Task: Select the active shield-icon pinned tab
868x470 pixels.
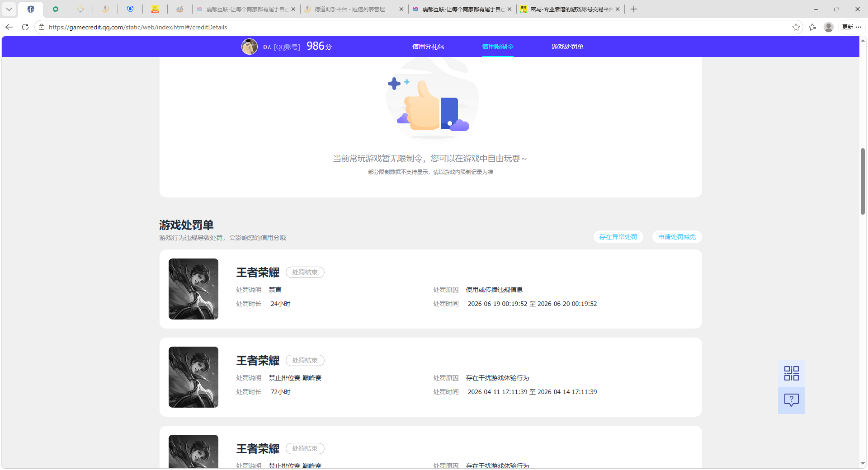Action: pos(31,9)
